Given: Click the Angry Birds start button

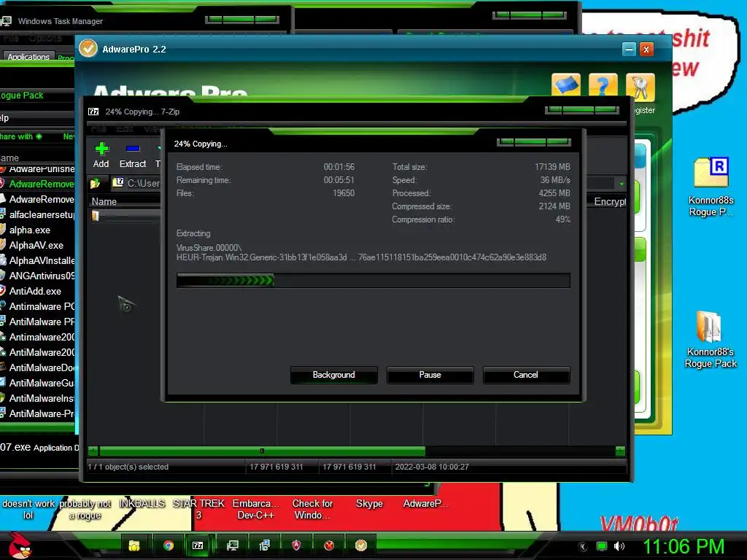Looking at the screenshot, I should pos(20,545).
